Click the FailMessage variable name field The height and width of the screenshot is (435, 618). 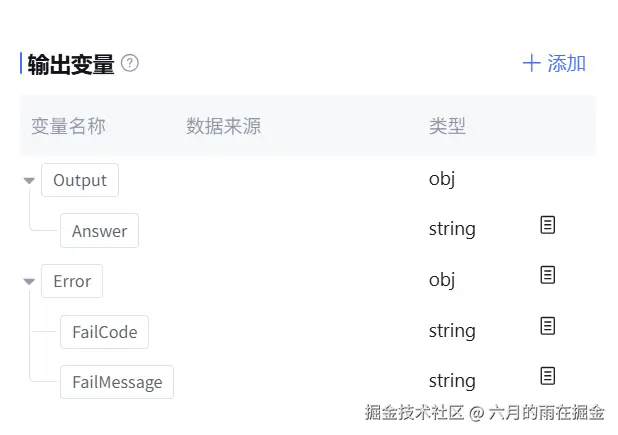tap(117, 382)
